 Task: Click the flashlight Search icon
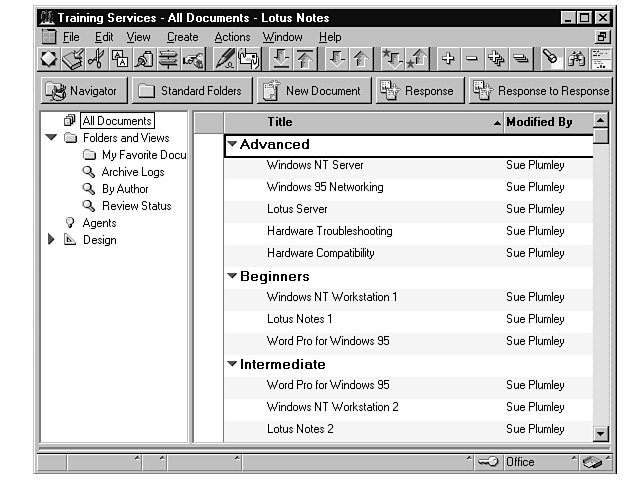pyautogui.click(x=552, y=59)
